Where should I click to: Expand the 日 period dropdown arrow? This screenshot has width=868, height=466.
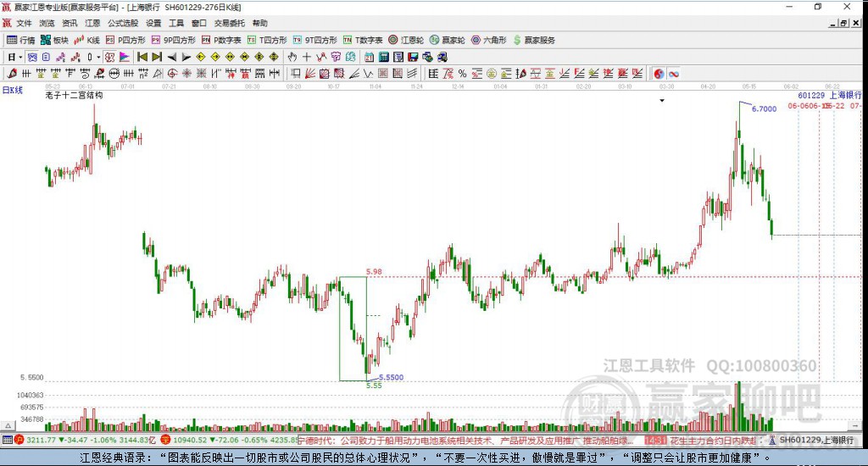20,57
